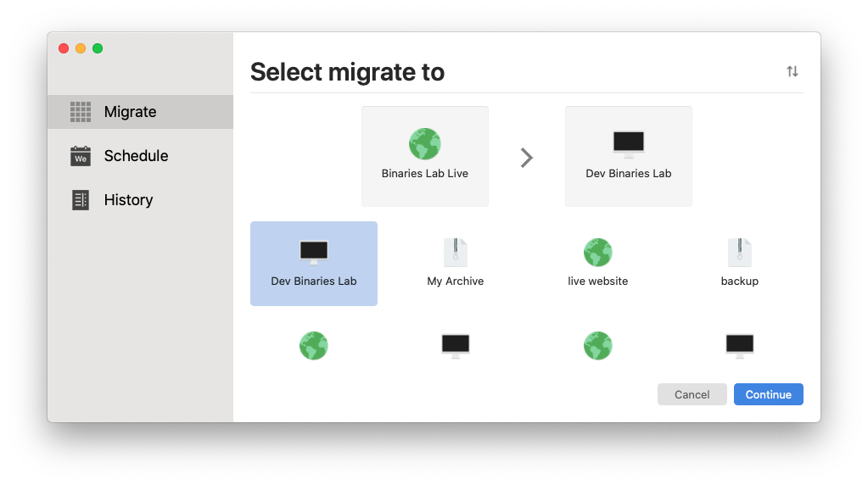Click the chevron arrow between source and destination
868x485 pixels.
click(x=526, y=158)
